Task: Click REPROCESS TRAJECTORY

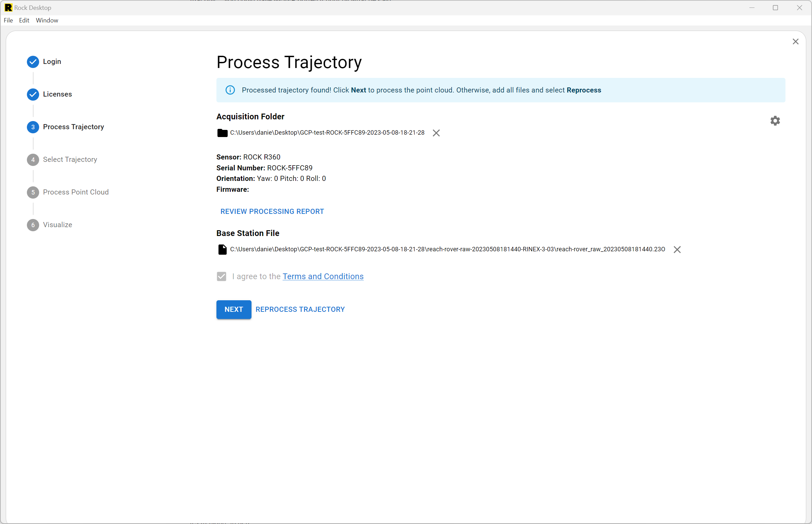Action: [300, 309]
